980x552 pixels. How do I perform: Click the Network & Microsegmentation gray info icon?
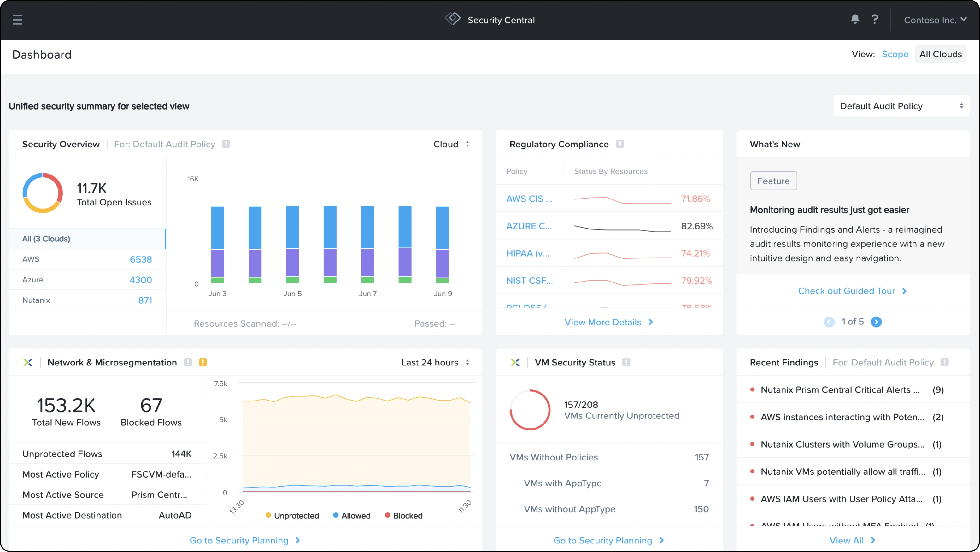188,362
